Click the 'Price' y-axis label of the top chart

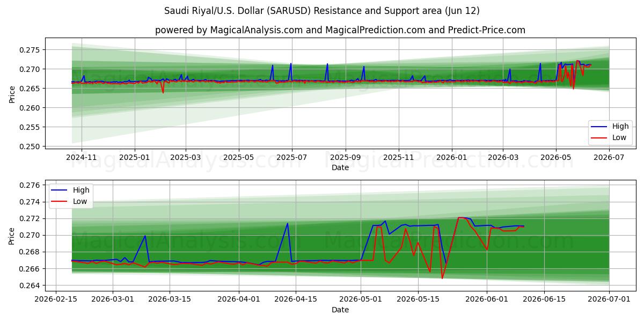(x=12, y=93)
